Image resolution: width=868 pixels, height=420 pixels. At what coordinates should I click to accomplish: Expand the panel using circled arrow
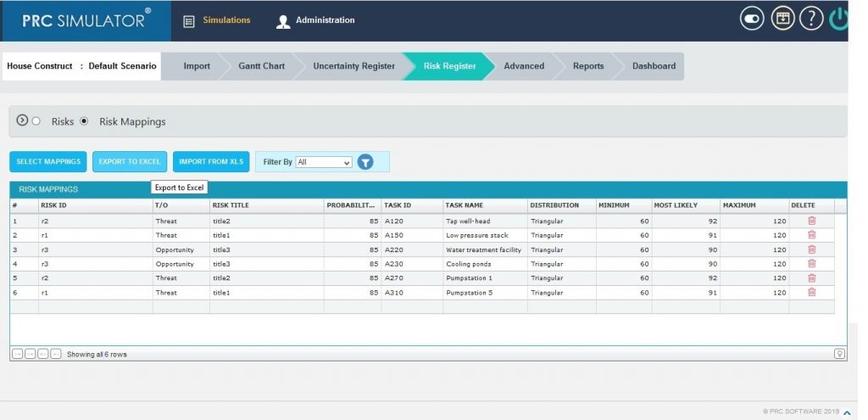point(22,120)
